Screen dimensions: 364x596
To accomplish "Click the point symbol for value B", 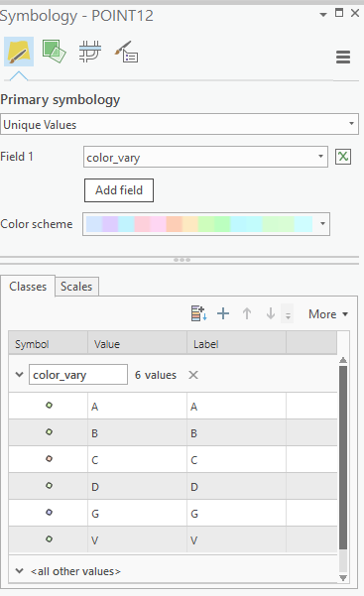I will pos(49,431).
